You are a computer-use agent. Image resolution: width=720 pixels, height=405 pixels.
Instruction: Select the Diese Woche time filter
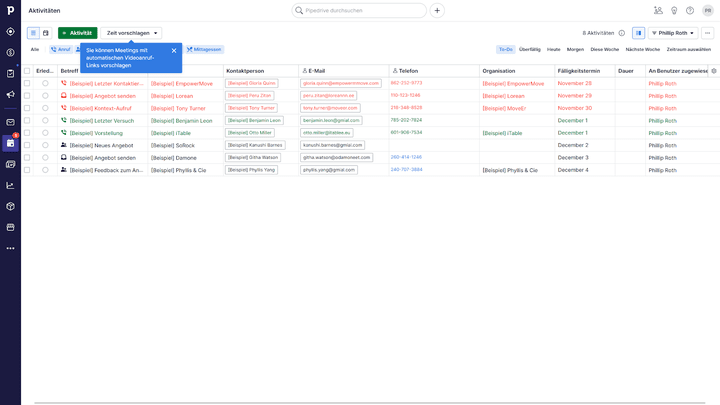604,49
